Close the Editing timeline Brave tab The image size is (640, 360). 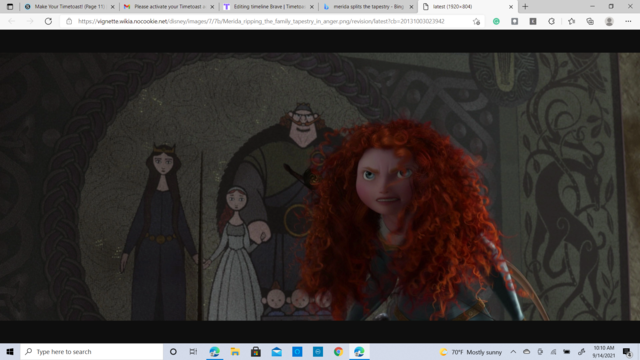pos(312,7)
